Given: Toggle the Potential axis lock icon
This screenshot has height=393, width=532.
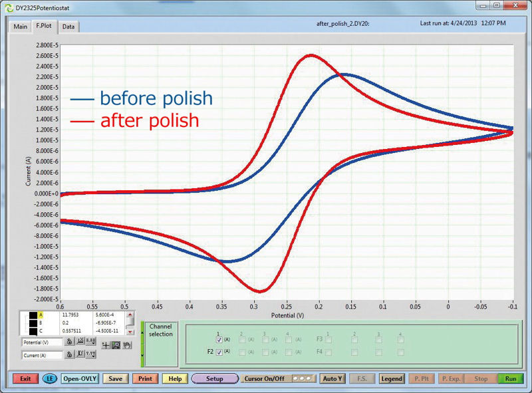Looking at the screenshot, I should (x=68, y=341).
